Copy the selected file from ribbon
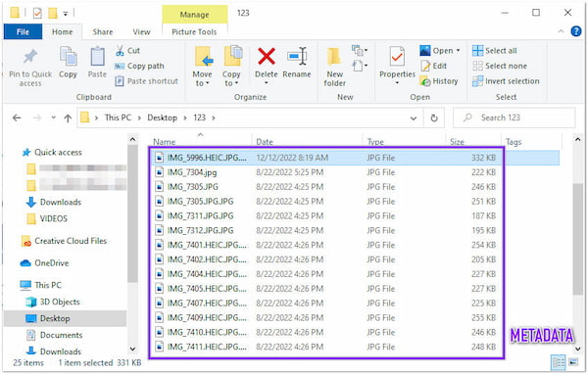Image resolution: width=588 pixels, height=374 pixels. click(x=68, y=63)
